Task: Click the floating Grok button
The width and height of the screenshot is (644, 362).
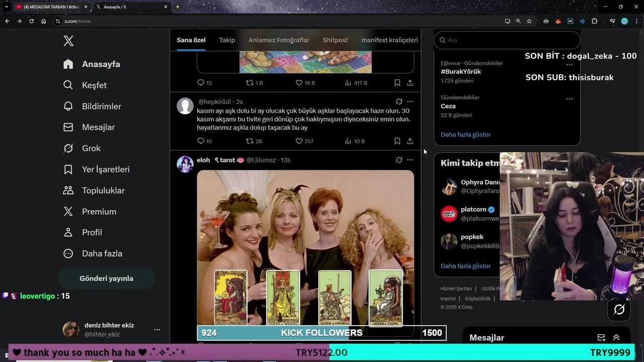Action: pyautogui.click(x=619, y=309)
